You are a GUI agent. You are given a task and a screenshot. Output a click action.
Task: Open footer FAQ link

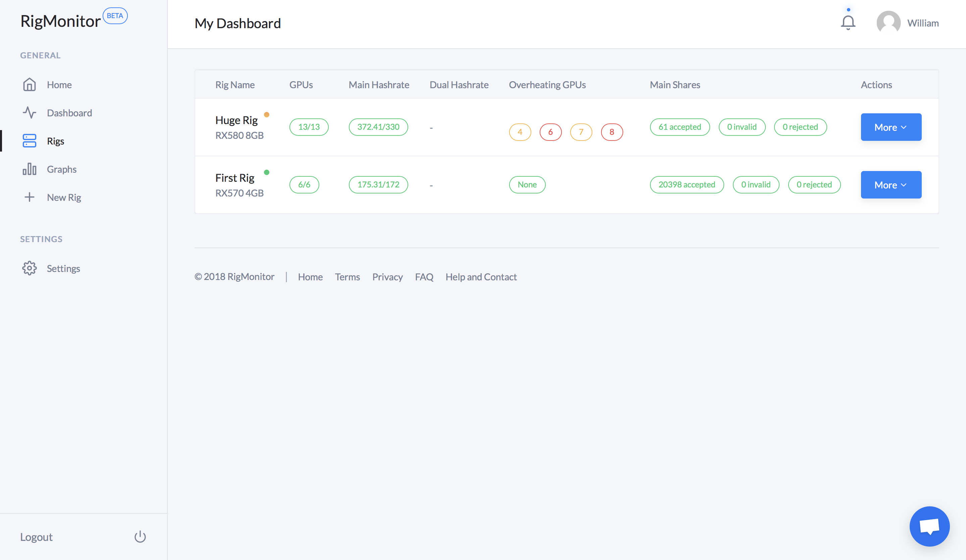click(x=424, y=277)
